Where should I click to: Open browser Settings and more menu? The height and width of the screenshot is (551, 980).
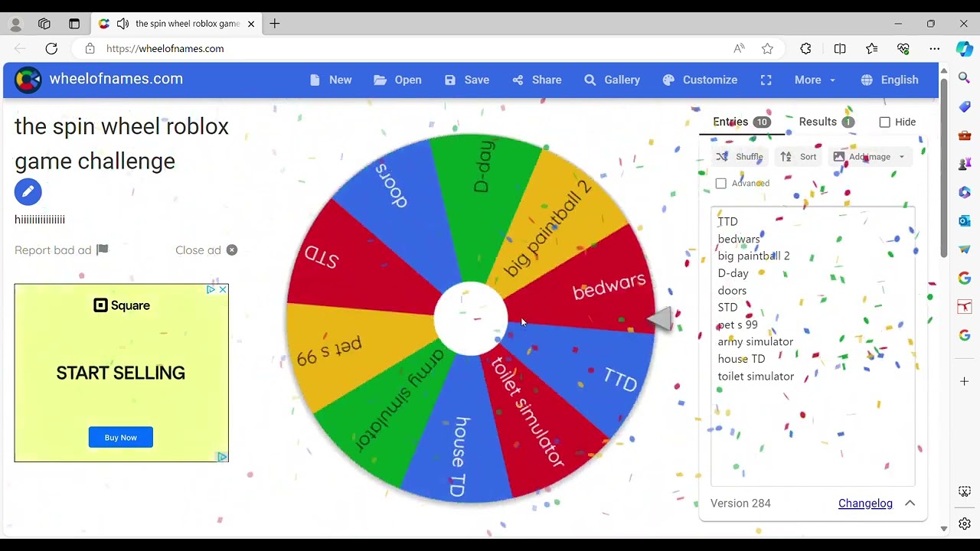(x=934, y=48)
